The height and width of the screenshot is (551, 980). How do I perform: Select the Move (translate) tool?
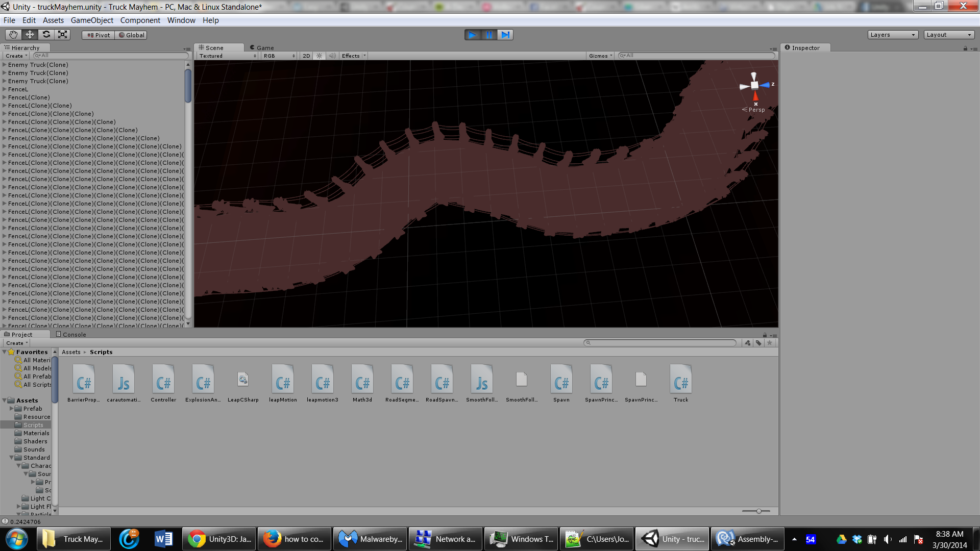pyautogui.click(x=30, y=35)
